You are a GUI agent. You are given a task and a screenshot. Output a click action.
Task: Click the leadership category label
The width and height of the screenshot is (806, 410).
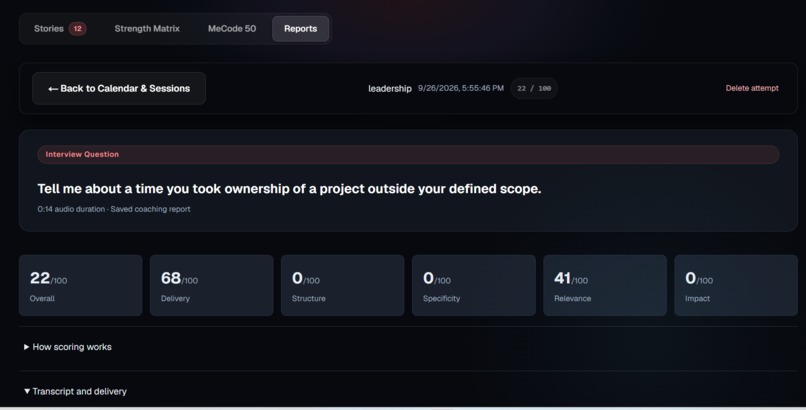pyautogui.click(x=390, y=88)
